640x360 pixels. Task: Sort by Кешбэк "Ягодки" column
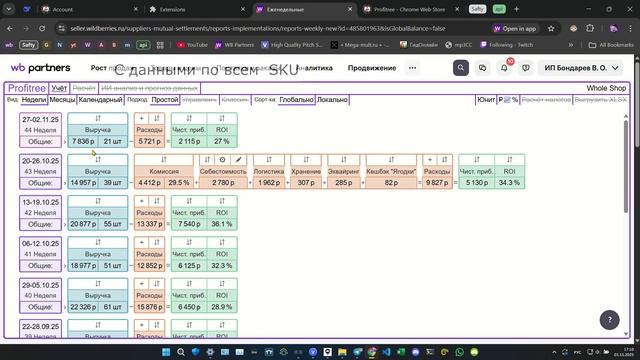[x=391, y=160]
